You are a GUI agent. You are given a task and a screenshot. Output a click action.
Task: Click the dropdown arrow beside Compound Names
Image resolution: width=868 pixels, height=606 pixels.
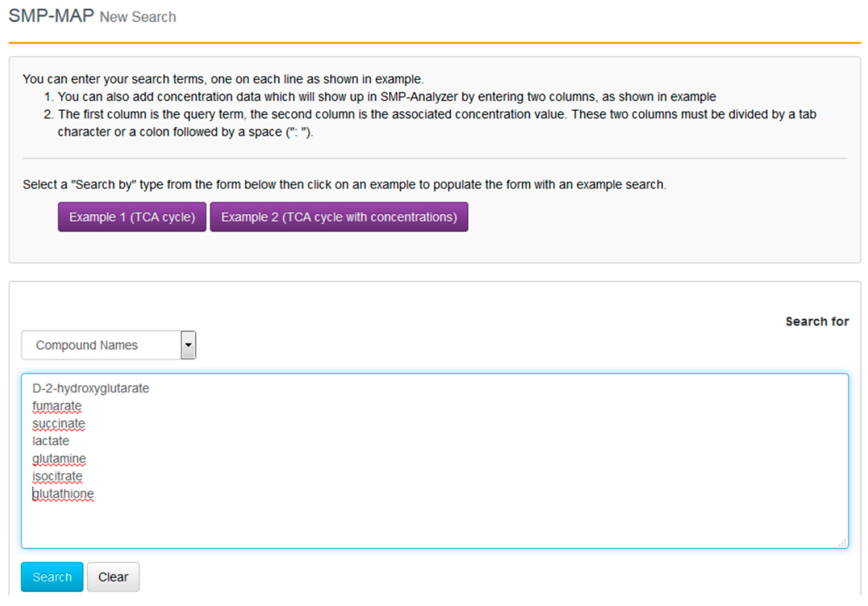coord(188,345)
